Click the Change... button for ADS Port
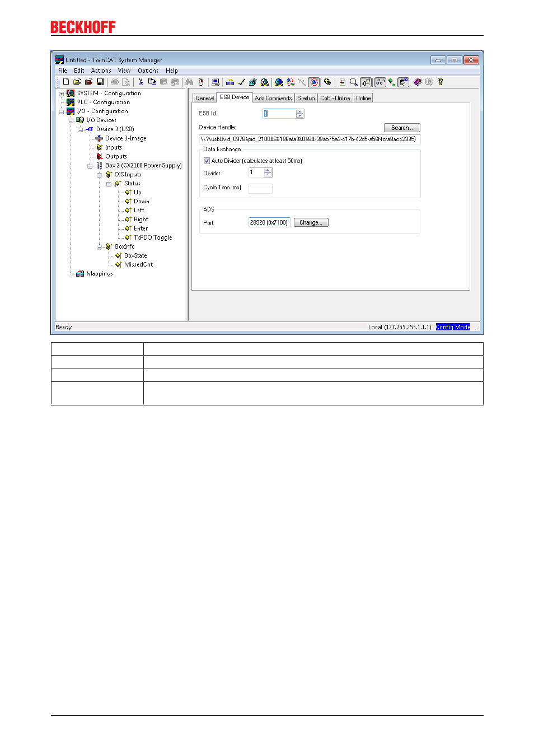 pyautogui.click(x=311, y=222)
